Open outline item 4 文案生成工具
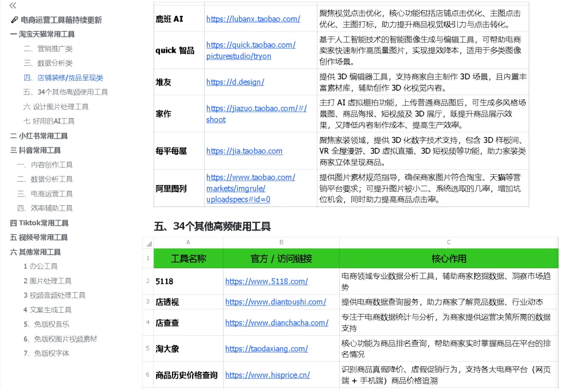 (47, 310)
